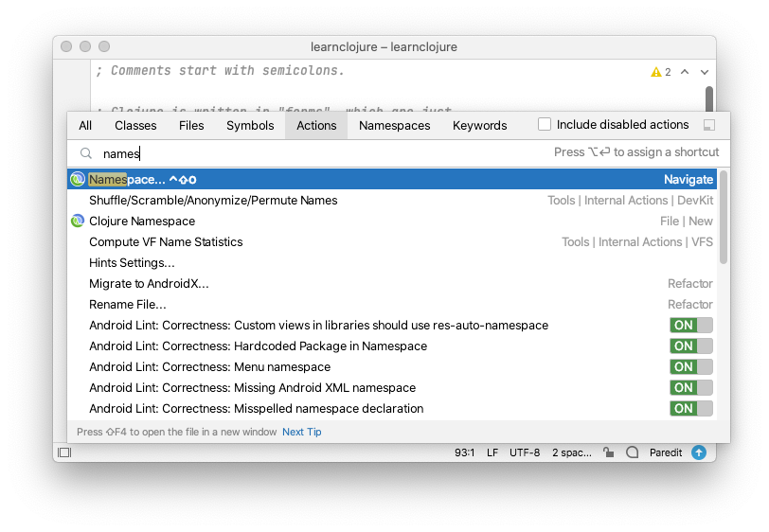Toggle tool window bars icon in status bar

[64, 452]
